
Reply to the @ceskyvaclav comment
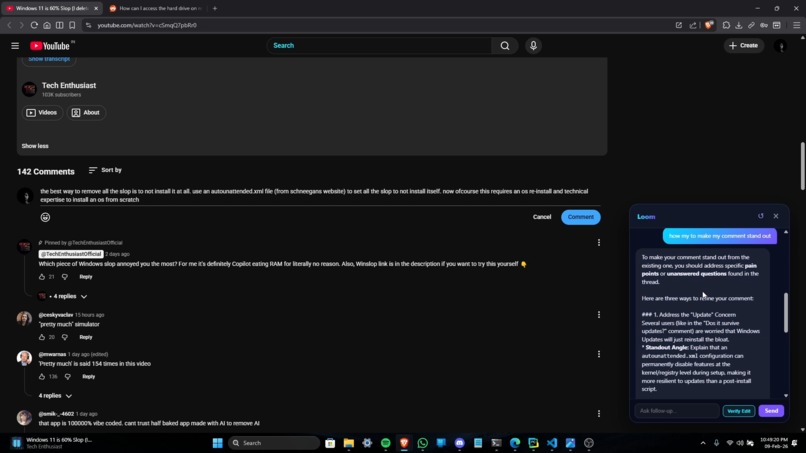(86, 337)
